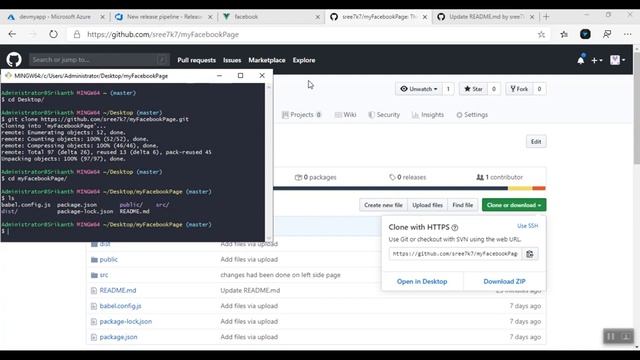Open the package.json file

click(x=118, y=337)
